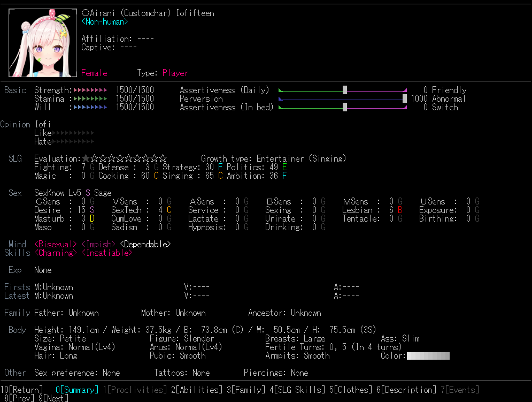
Task: Click the 10[Return] button
Action: click(x=21, y=390)
